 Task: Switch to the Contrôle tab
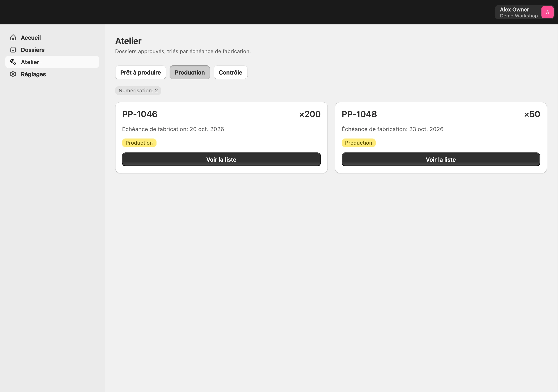[x=230, y=72]
